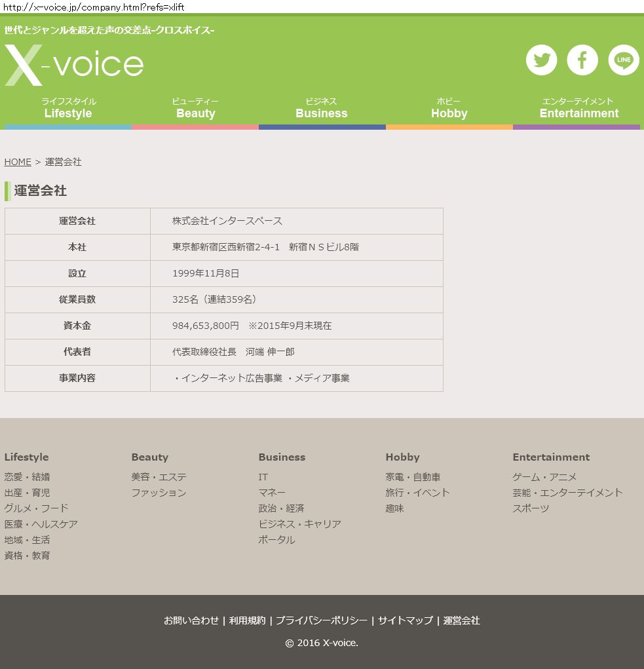644x669 pixels.
Task: Open the サイトマップ footer link
Action: (405, 621)
